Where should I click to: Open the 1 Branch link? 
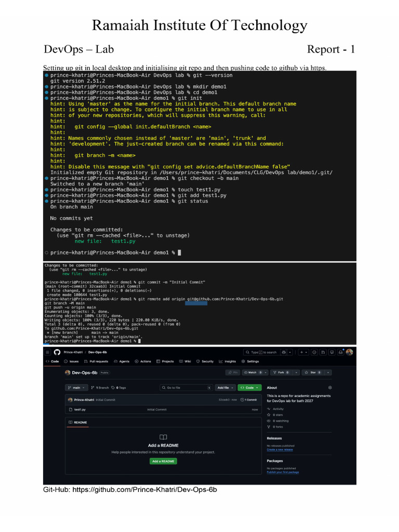pos(100,388)
